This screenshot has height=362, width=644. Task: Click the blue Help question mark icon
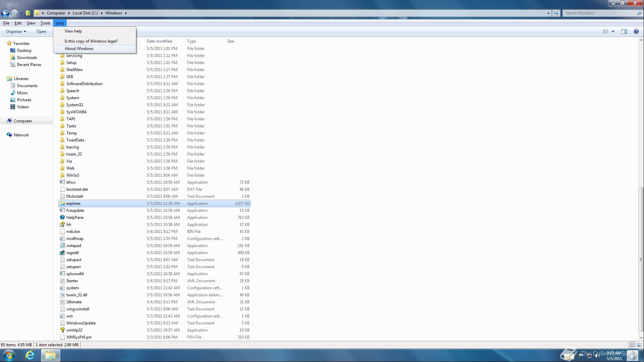click(636, 32)
